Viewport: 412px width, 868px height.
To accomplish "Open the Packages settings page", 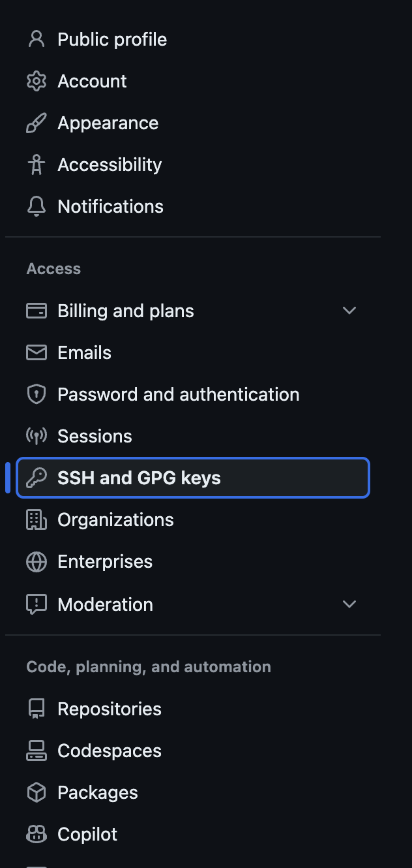I will pos(98,792).
